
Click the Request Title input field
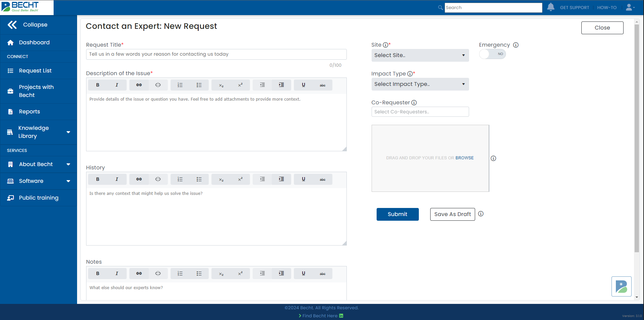tap(216, 54)
